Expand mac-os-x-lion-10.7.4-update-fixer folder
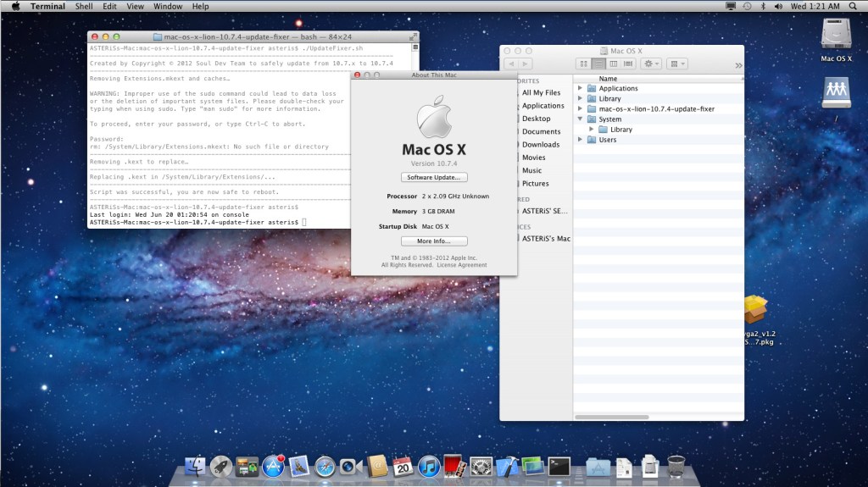The width and height of the screenshot is (868, 487). 580,108
